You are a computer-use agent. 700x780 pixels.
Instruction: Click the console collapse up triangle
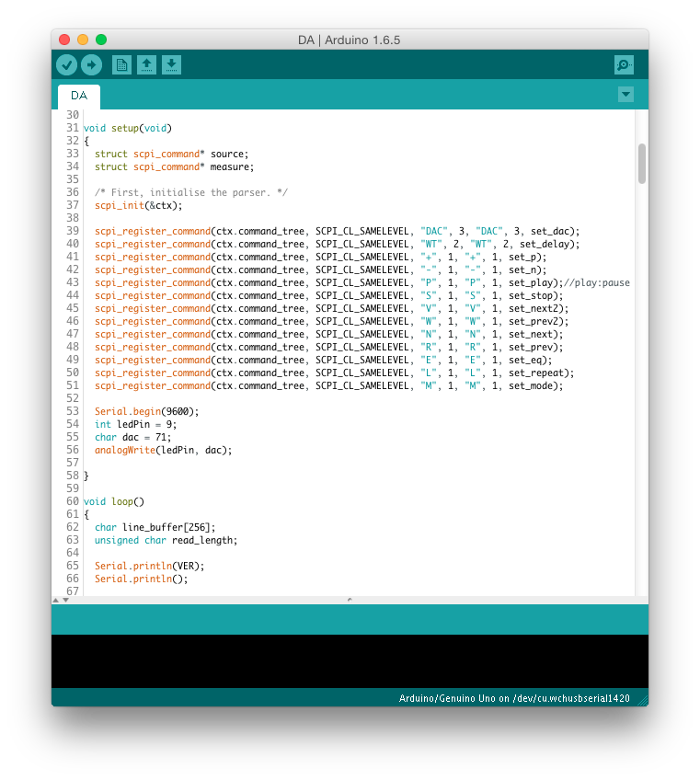coord(56,600)
